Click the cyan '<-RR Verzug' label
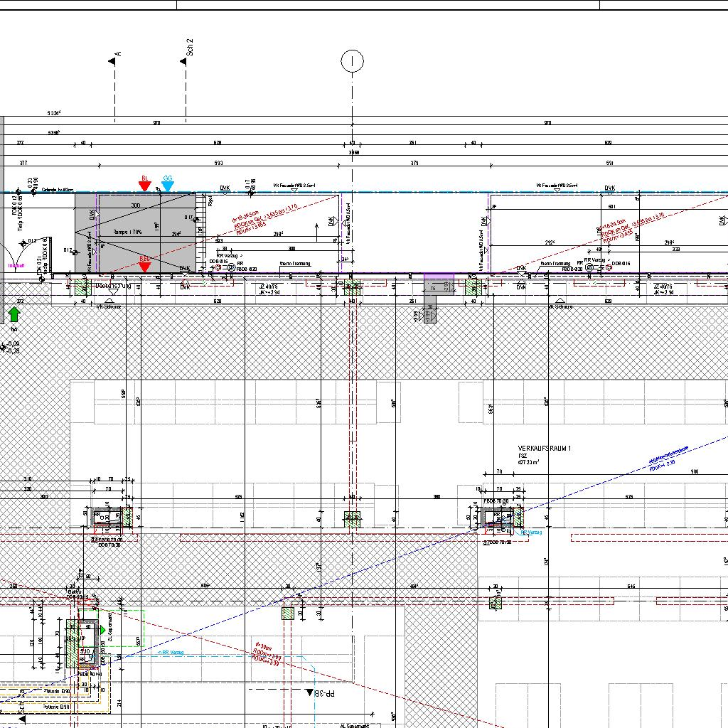728x728 pixels. tap(169, 652)
